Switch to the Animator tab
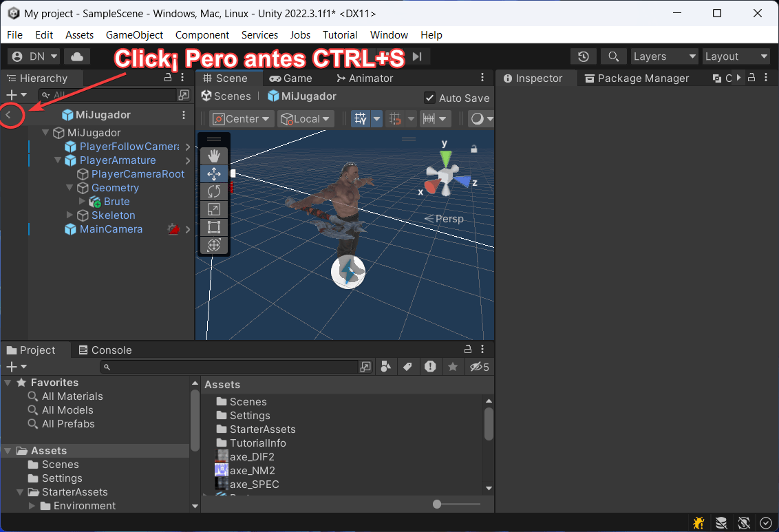The height and width of the screenshot is (532, 779). point(365,78)
